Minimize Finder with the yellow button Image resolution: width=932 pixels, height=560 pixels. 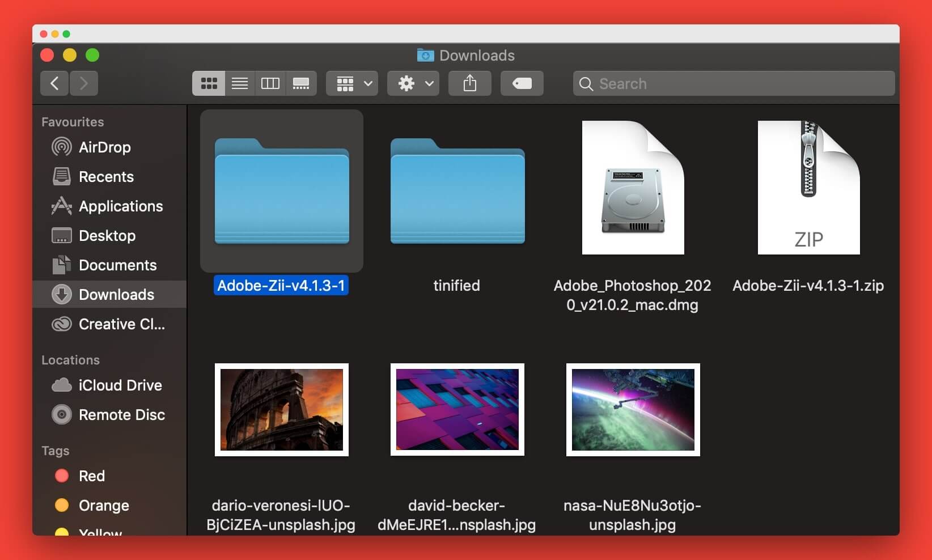coord(70,55)
